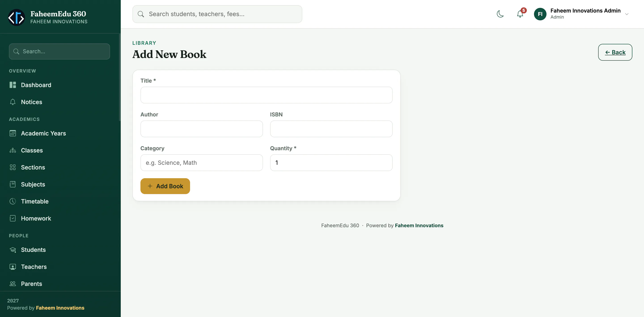This screenshot has width=644, height=317.
Task: Open the Dashboard menu item
Action: point(59,85)
